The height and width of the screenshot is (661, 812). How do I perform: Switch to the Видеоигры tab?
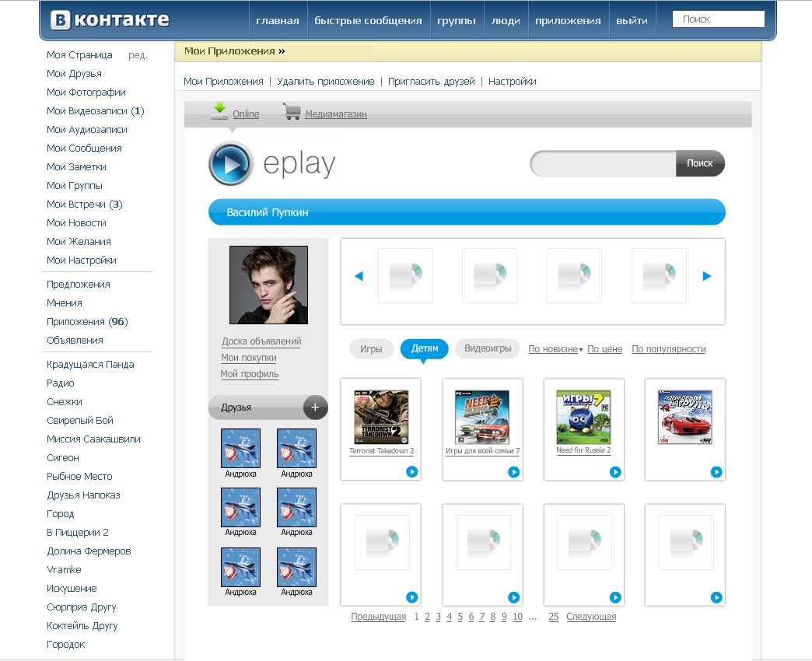(x=488, y=348)
